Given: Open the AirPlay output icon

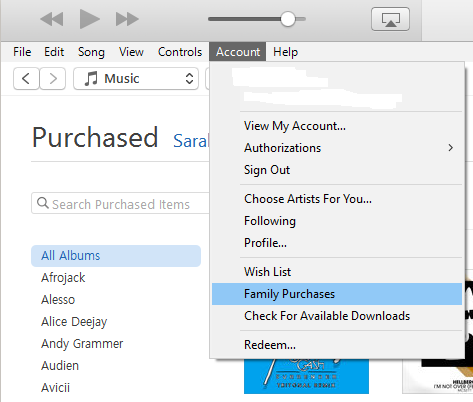Looking at the screenshot, I should (x=390, y=19).
